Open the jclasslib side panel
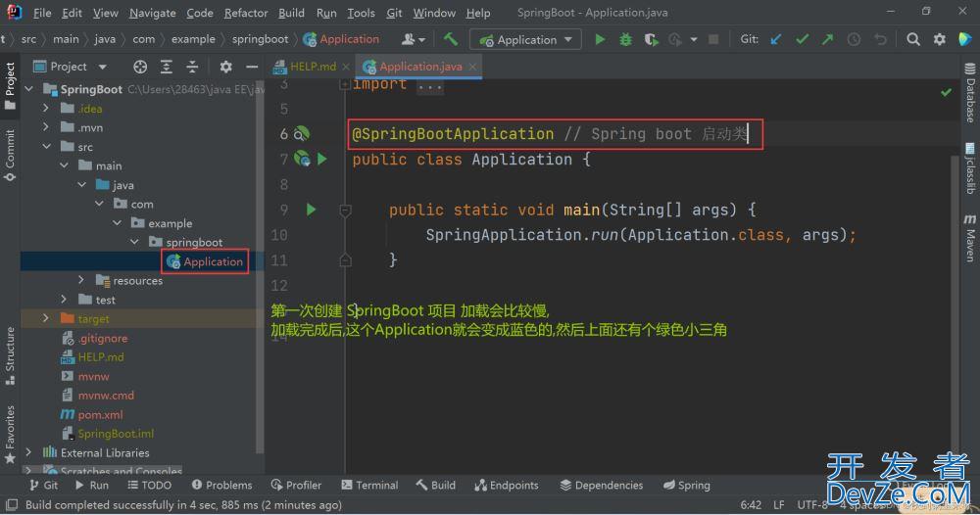980x515 pixels. coord(970,168)
